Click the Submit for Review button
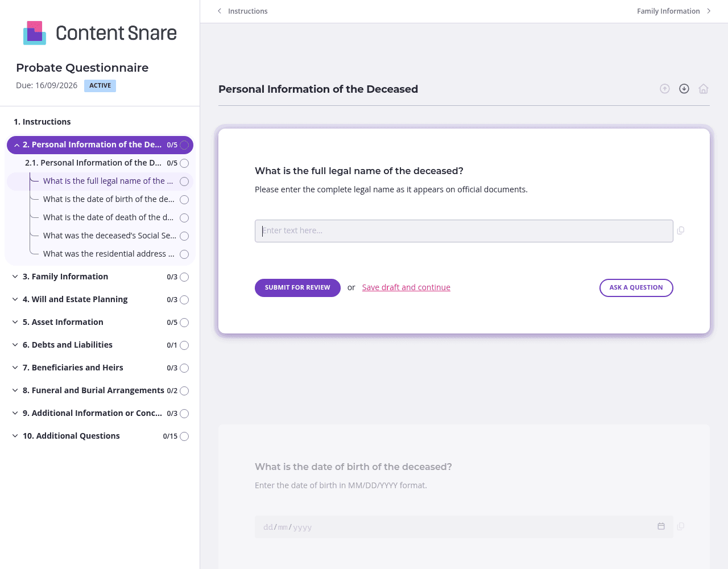Viewport: 728px width, 569px height. [297, 288]
